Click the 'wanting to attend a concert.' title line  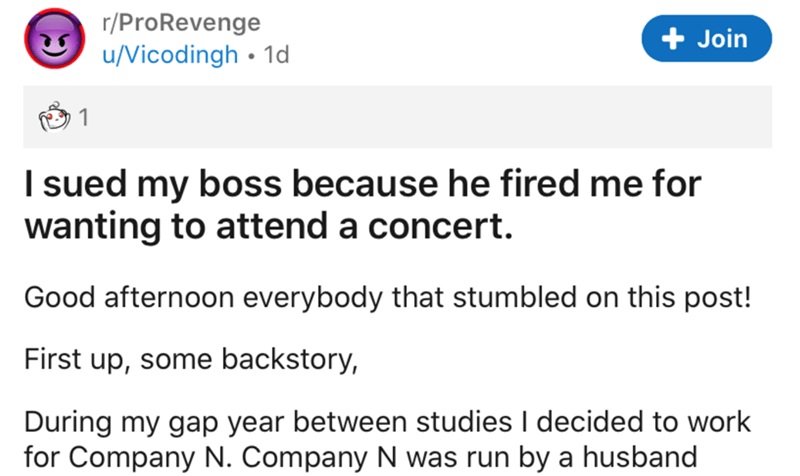pyautogui.click(x=268, y=226)
